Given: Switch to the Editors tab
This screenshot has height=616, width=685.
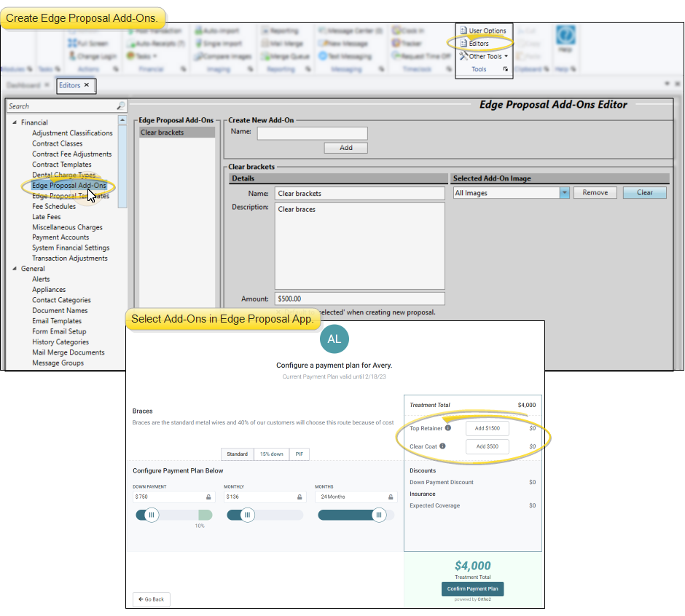Looking at the screenshot, I should point(70,85).
